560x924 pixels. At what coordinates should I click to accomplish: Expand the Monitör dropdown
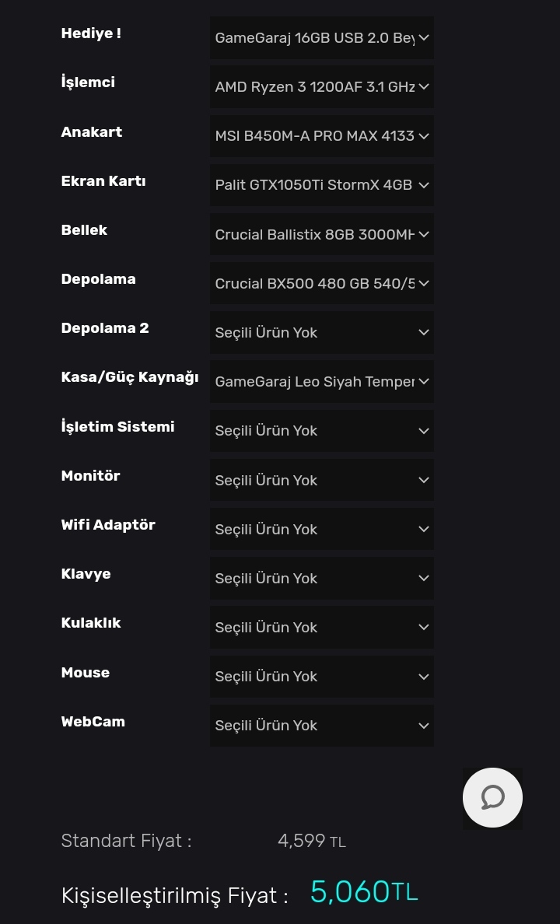click(321, 480)
